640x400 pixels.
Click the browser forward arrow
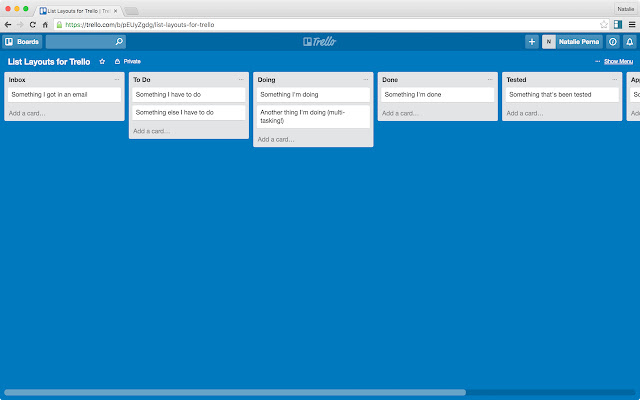20,25
